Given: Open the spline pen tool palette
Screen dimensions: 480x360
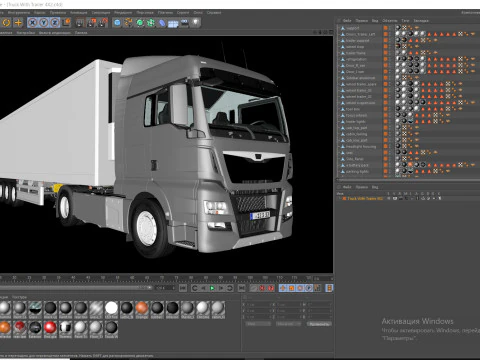Looking at the screenshot, I should 128,23.
